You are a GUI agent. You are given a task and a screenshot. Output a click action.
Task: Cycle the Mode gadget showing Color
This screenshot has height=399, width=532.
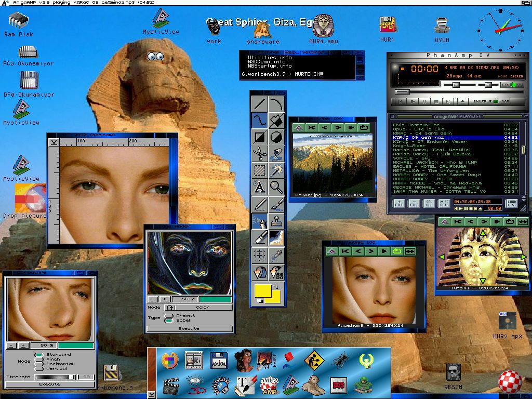[x=198, y=308]
